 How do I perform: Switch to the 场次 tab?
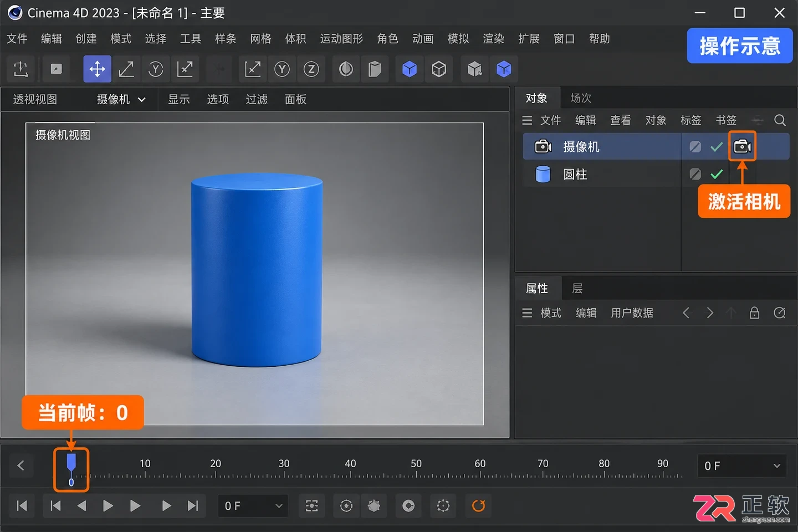pyautogui.click(x=581, y=98)
